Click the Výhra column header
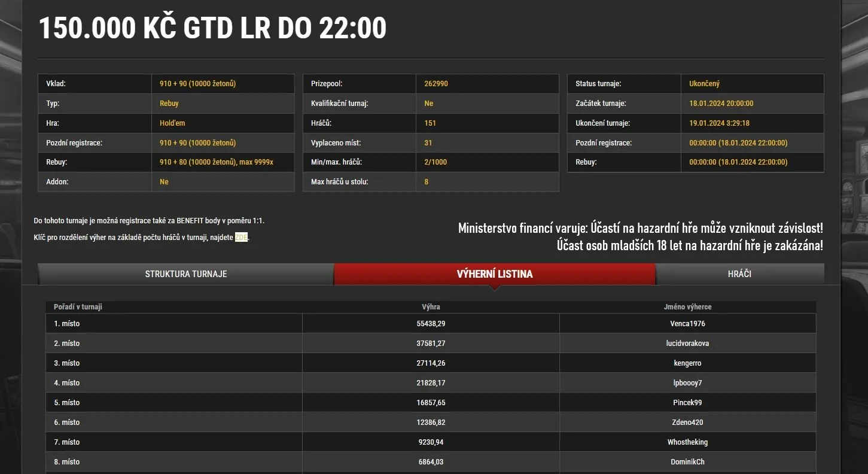Viewport: 868px width, 474px height. 431,307
